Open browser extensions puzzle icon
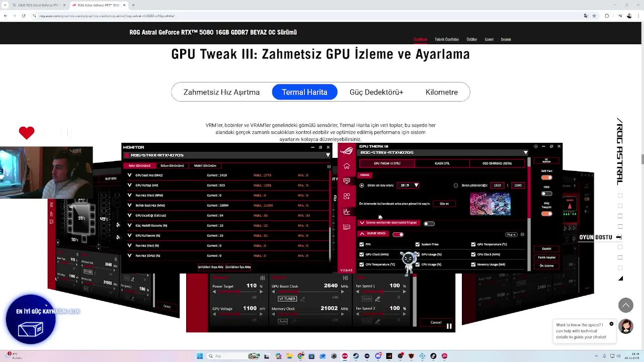 tap(607, 16)
